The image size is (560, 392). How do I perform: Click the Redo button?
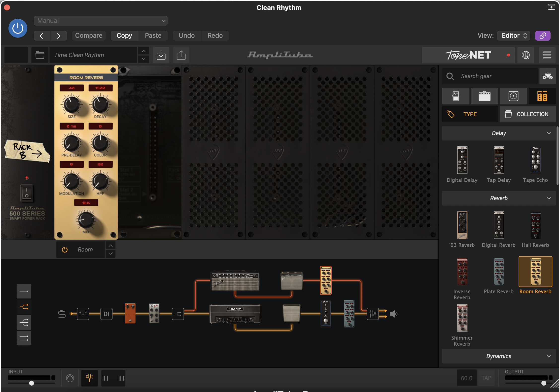215,36
